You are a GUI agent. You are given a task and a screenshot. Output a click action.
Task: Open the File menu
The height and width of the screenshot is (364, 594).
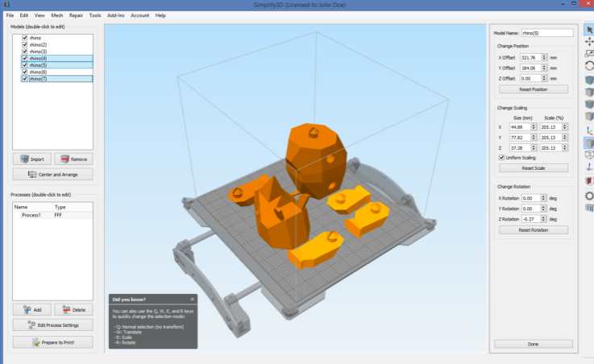pyautogui.click(x=10, y=15)
